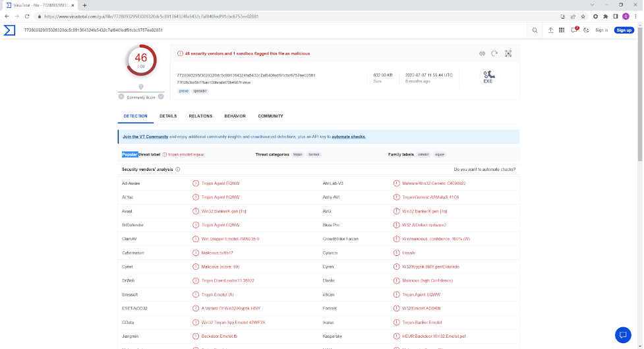The width and height of the screenshot is (644, 349).
Task: Click the Sign in link
Action: (x=601, y=30)
